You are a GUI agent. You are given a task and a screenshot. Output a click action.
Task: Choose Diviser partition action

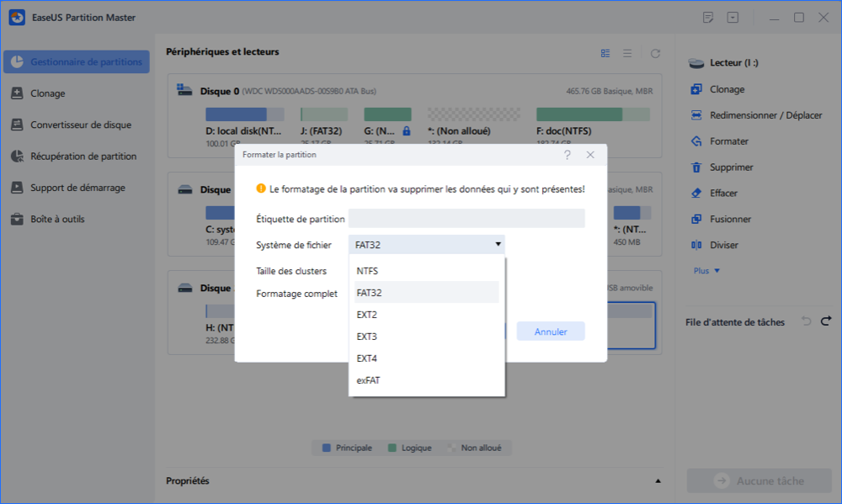pos(714,245)
